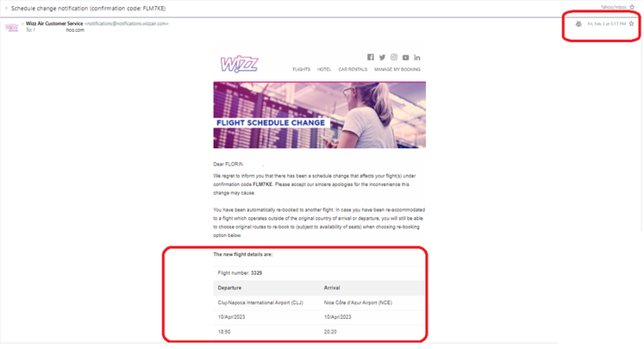The height and width of the screenshot is (349, 644).
Task: Print this email using the printer icon
Action: point(578,24)
